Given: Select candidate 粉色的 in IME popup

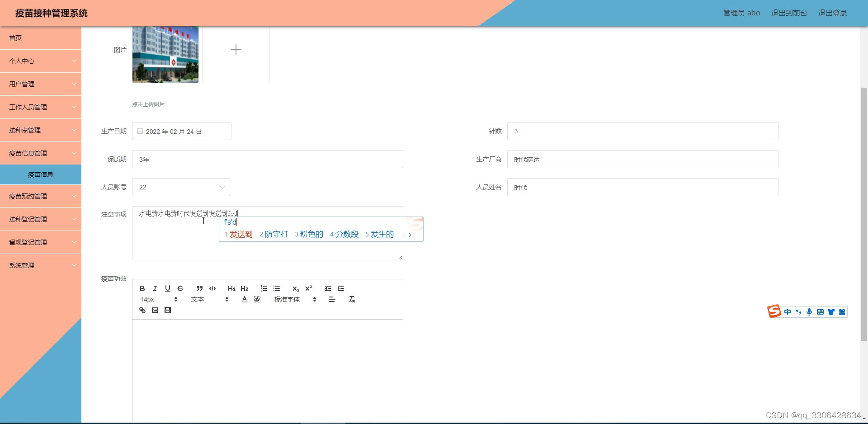Looking at the screenshot, I should [x=309, y=234].
